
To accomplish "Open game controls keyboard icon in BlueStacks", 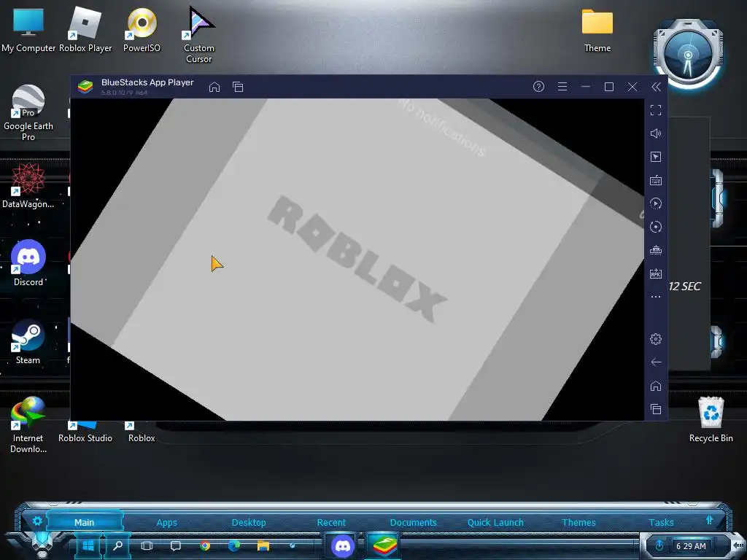I will [x=656, y=180].
